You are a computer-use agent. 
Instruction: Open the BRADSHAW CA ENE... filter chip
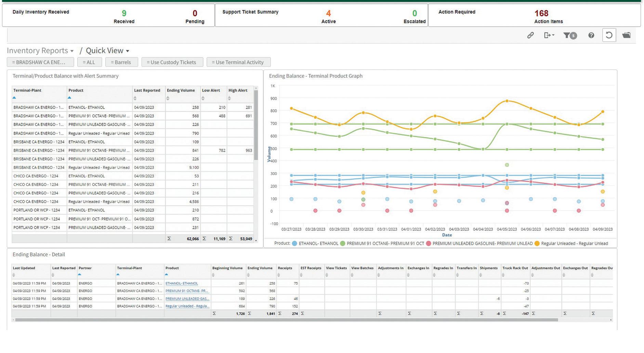click(x=40, y=62)
